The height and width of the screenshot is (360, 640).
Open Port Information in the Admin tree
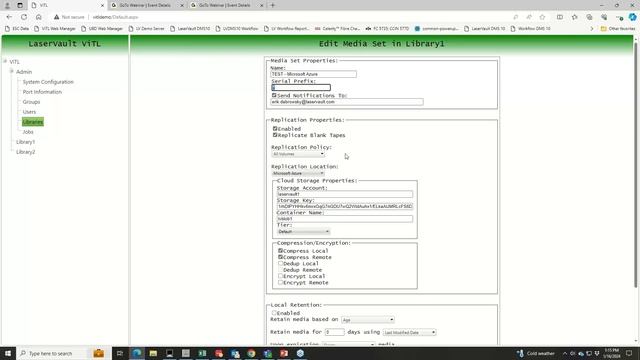coord(42,92)
